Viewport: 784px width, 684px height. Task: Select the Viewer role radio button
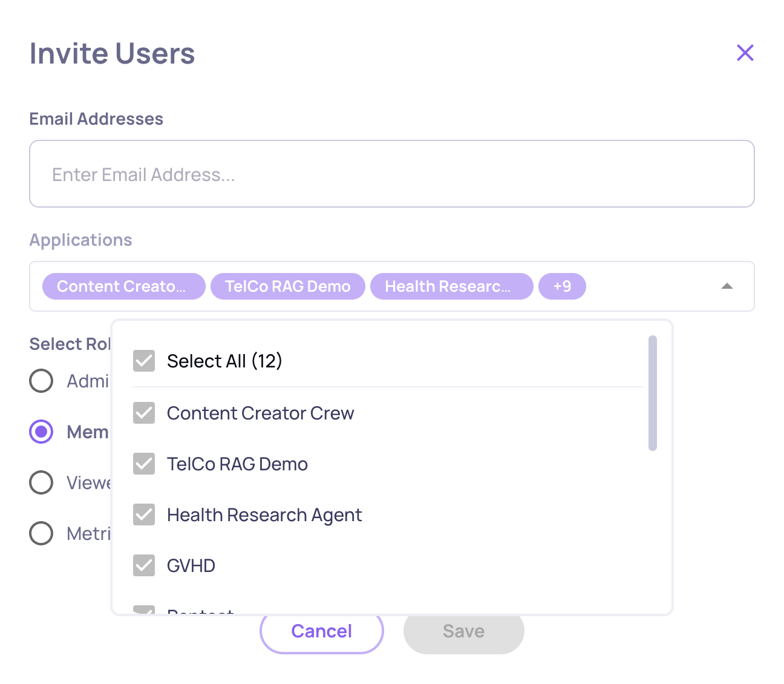pyautogui.click(x=41, y=482)
